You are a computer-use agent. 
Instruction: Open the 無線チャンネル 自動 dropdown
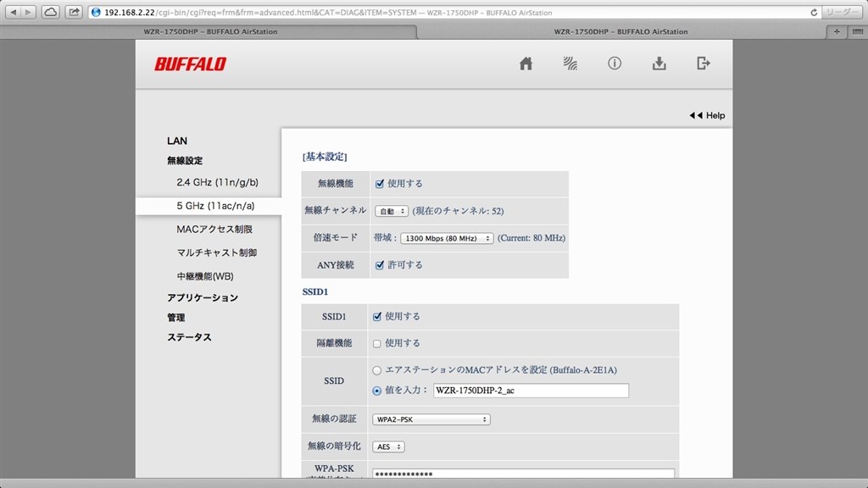[x=392, y=211]
